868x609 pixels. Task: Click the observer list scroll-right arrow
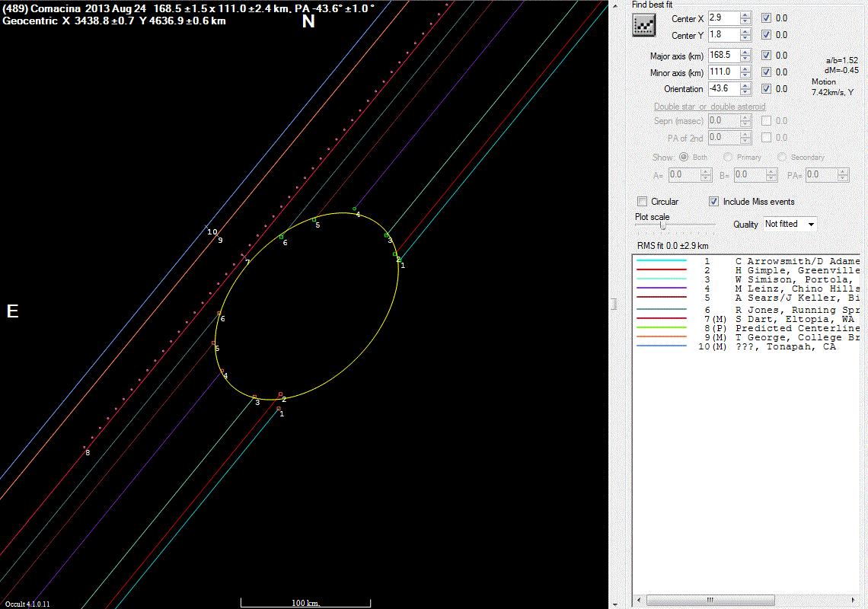coord(853,600)
